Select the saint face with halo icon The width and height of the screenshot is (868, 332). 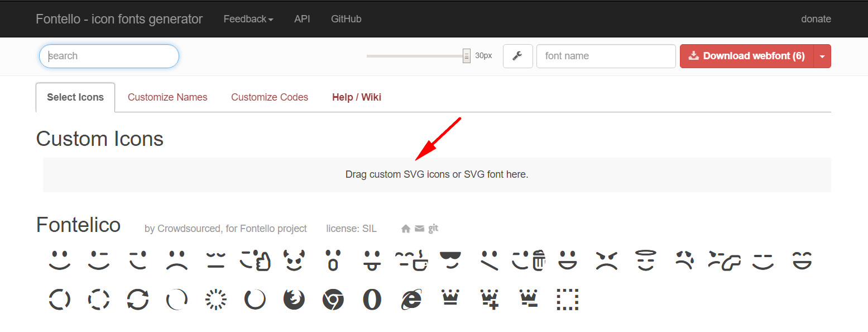coord(646,260)
